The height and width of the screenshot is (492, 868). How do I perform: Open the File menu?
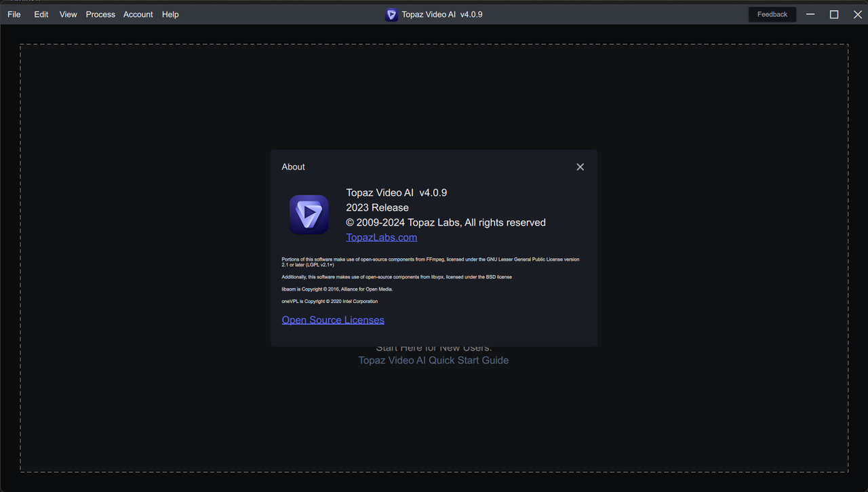pyautogui.click(x=14, y=14)
